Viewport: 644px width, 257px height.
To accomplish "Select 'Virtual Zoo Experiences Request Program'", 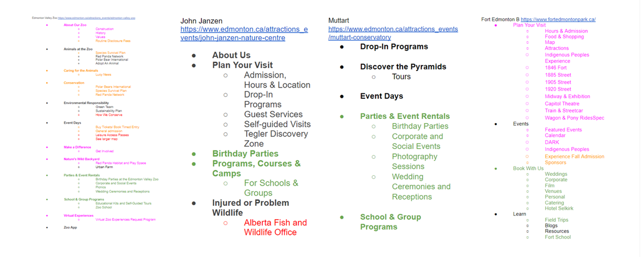I will point(125,220).
